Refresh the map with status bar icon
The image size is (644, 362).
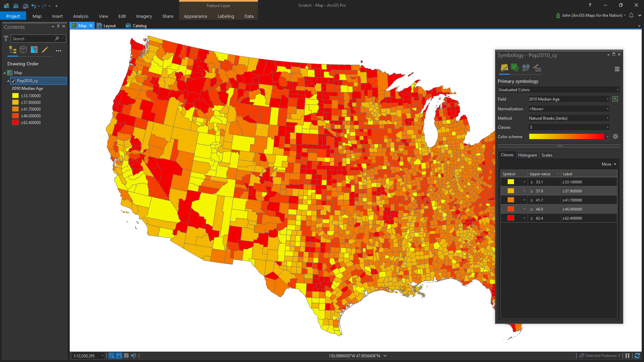tap(637, 356)
